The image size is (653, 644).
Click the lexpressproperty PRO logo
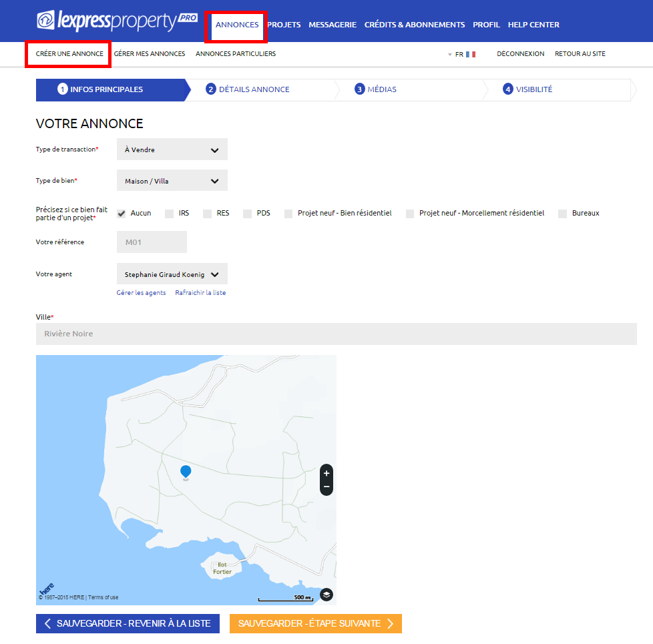coord(117,21)
